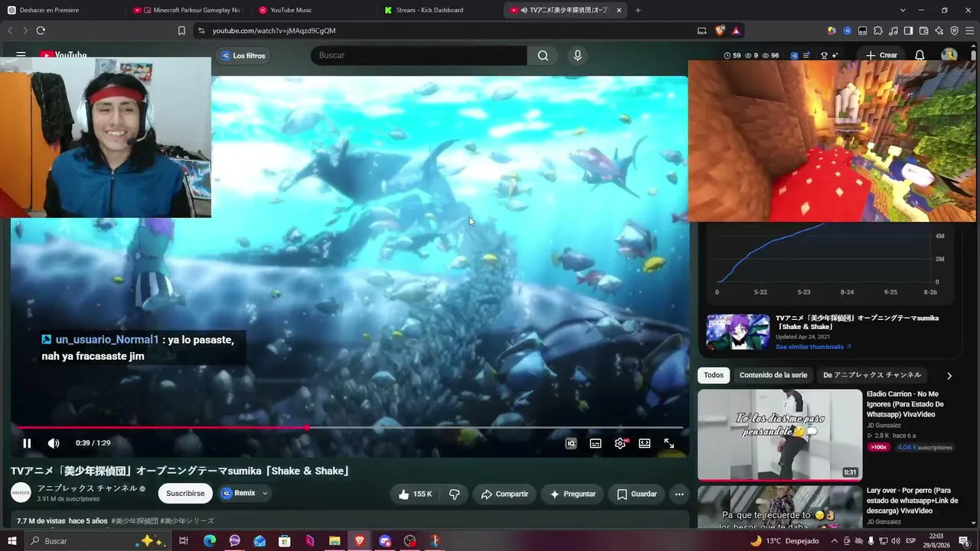Open YouTube notifications bell

click(920, 55)
